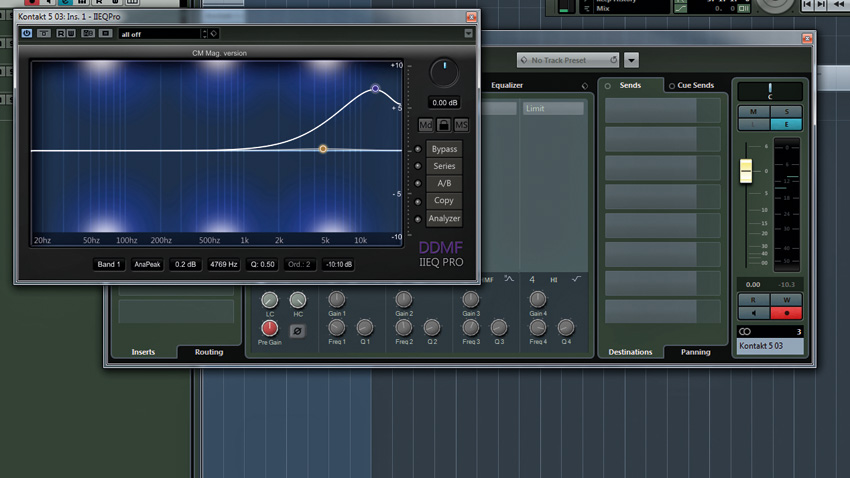Click the Limit slot in channel strip
The image size is (850, 478).
pyautogui.click(x=553, y=108)
